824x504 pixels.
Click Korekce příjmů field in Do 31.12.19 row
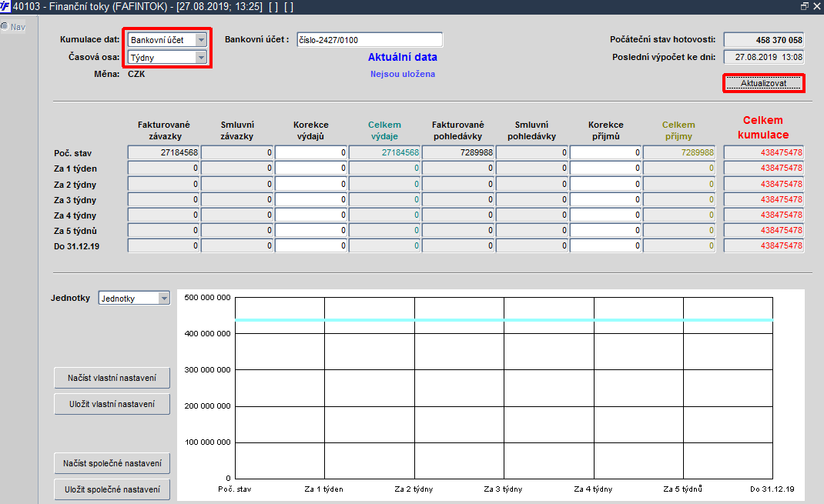(x=605, y=245)
